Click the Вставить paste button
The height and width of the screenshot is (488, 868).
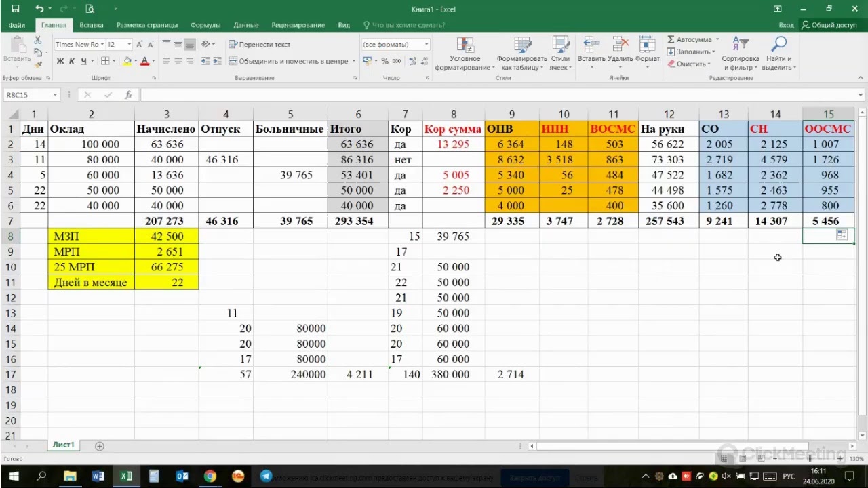[x=17, y=51]
